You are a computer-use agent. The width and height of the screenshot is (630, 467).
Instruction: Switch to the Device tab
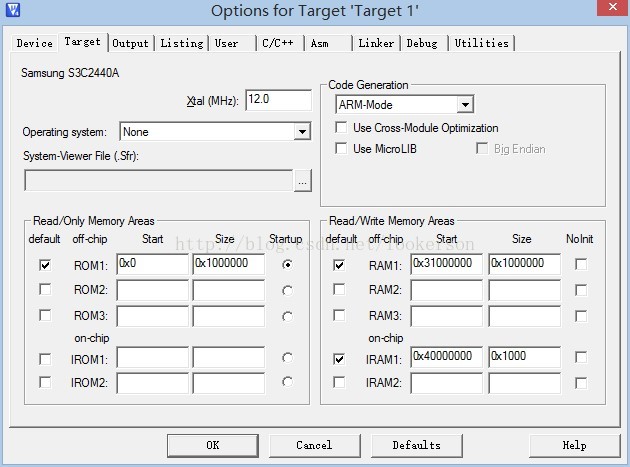point(35,43)
